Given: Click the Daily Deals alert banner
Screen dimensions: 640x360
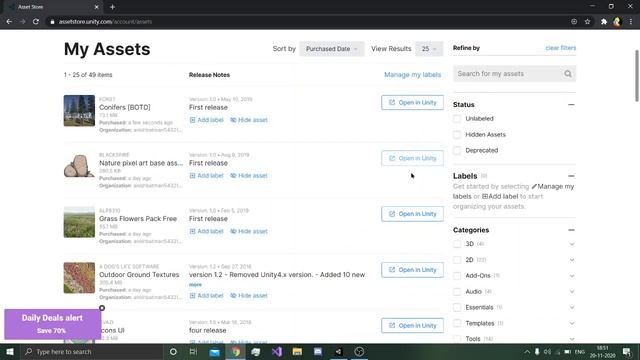Looking at the screenshot, I should click(53, 324).
